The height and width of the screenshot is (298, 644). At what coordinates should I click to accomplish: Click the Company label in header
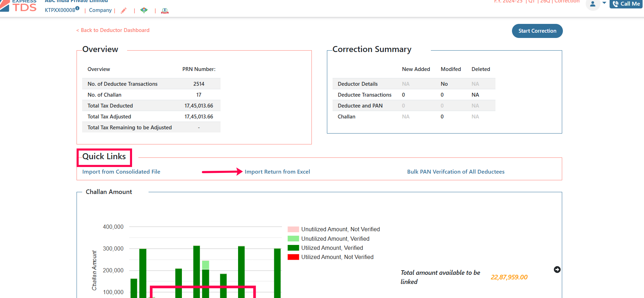coord(100,10)
